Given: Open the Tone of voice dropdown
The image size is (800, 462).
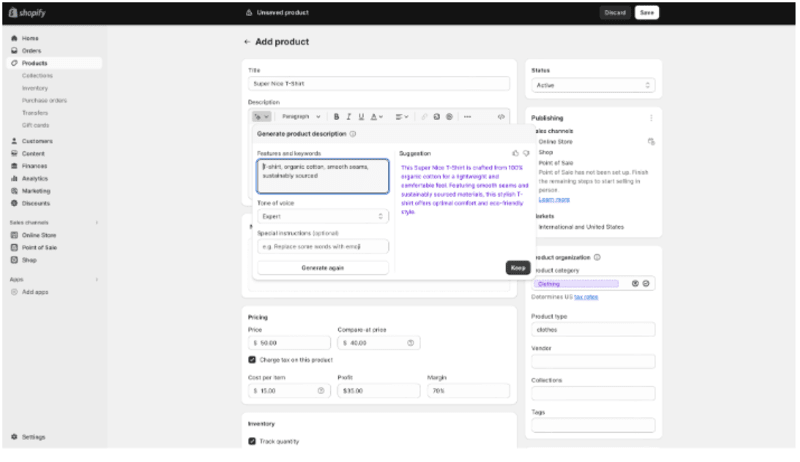Looking at the screenshot, I should pyautogui.click(x=322, y=217).
